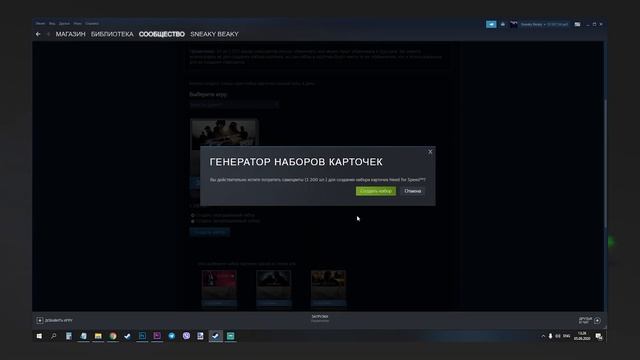Image resolution: width=640 pixels, height=360 pixels.
Task: Select the first radio option above the blue button
Action: [193, 215]
